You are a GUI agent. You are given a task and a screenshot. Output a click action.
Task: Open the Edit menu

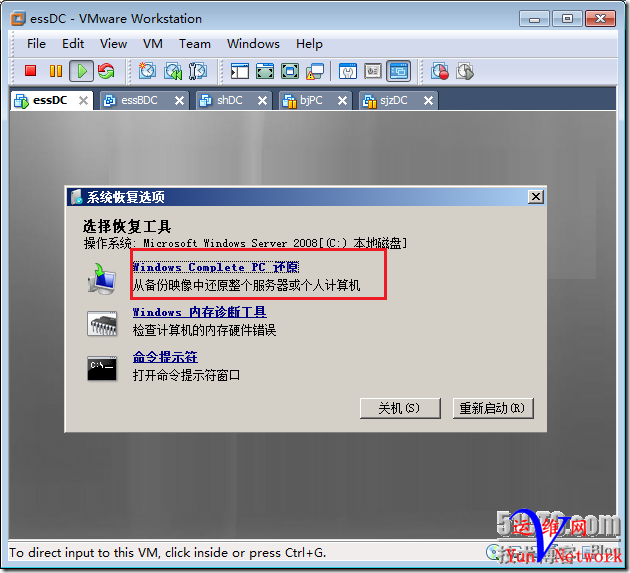coord(73,43)
